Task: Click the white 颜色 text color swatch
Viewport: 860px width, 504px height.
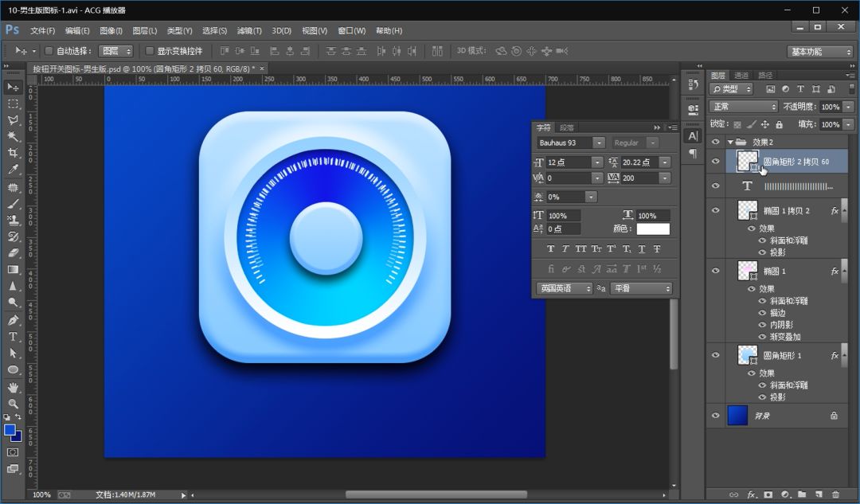Action: click(x=652, y=229)
